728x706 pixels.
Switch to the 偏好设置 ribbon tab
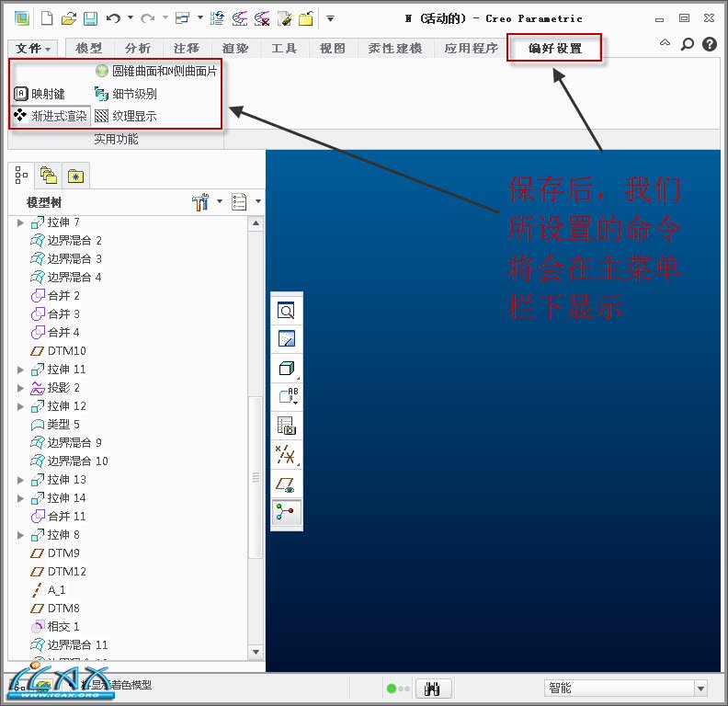click(x=555, y=49)
